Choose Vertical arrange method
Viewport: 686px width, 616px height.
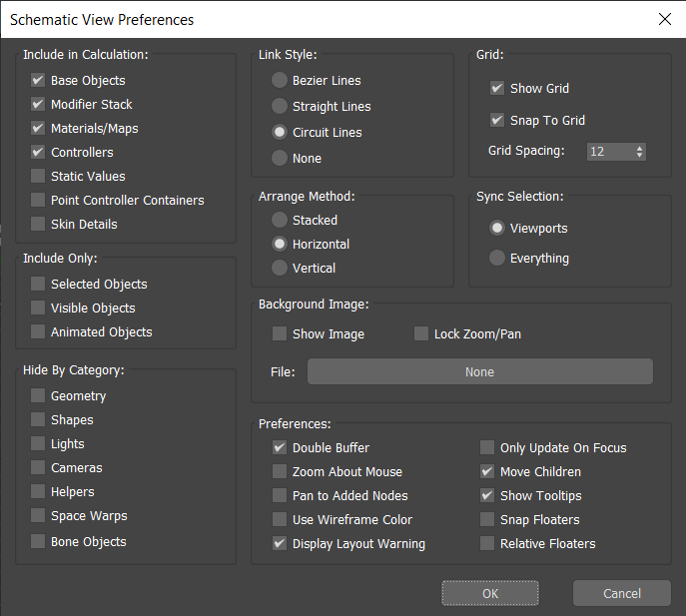[280, 269]
